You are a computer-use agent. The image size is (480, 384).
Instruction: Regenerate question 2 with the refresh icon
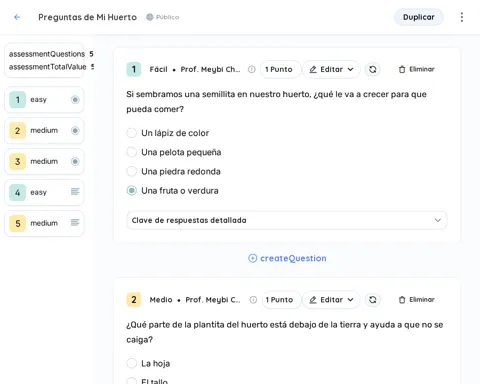click(x=373, y=300)
